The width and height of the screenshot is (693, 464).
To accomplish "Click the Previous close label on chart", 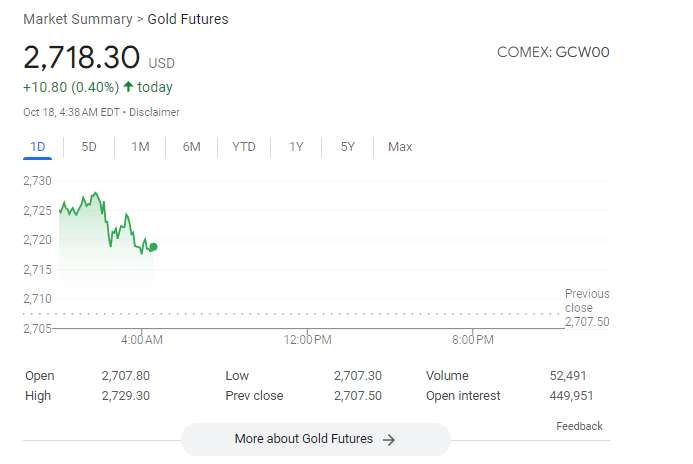I will (x=586, y=301).
